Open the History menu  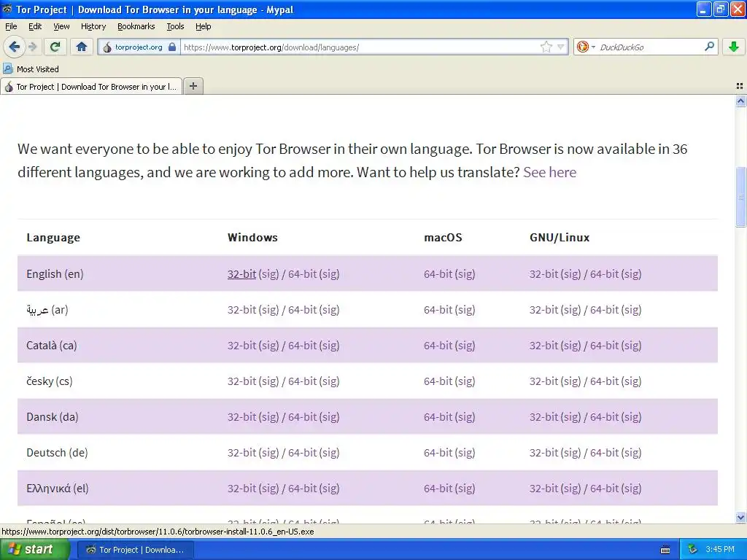pos(93,27)
